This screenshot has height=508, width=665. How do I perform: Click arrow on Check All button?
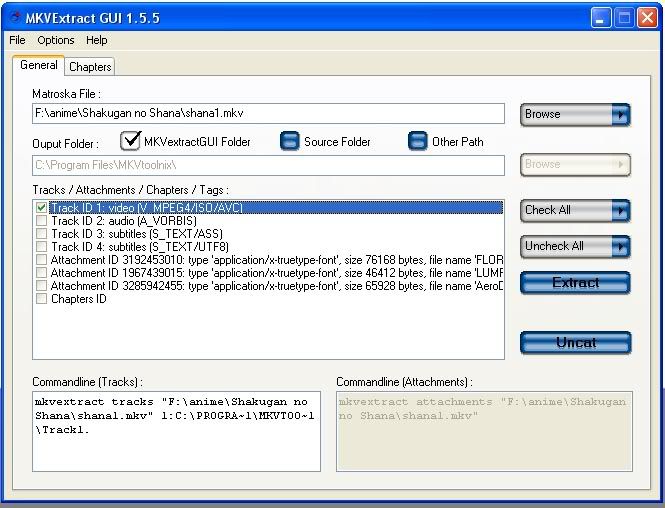point(620,210)
